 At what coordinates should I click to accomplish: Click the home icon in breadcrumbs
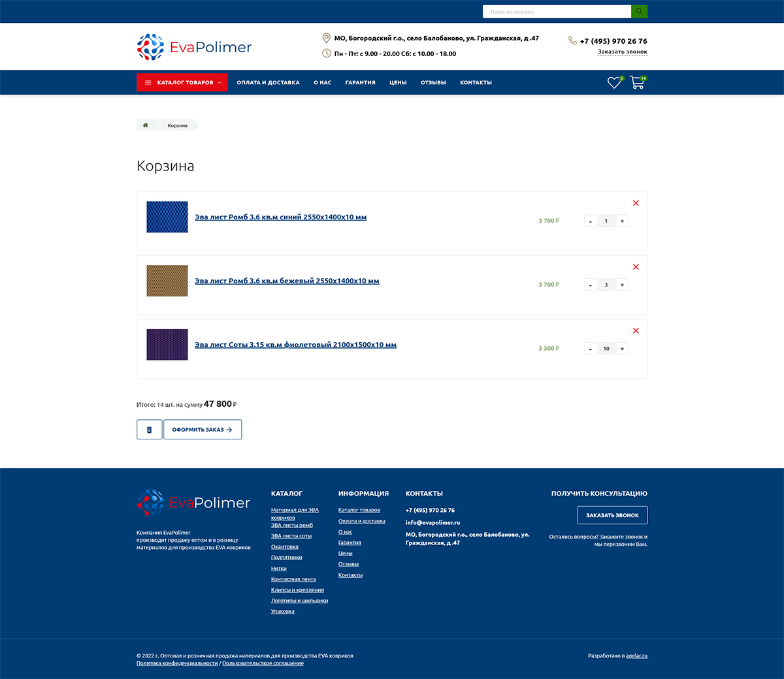coord(146,125)
